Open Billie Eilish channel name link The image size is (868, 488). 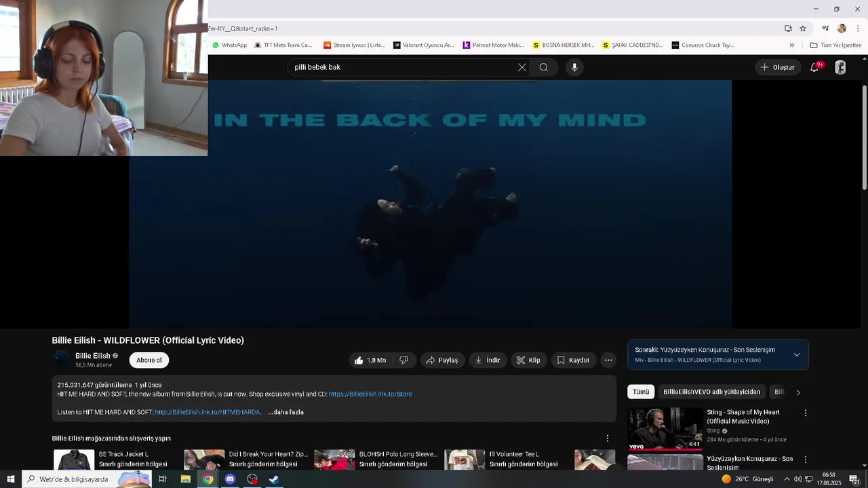(92, 356)
